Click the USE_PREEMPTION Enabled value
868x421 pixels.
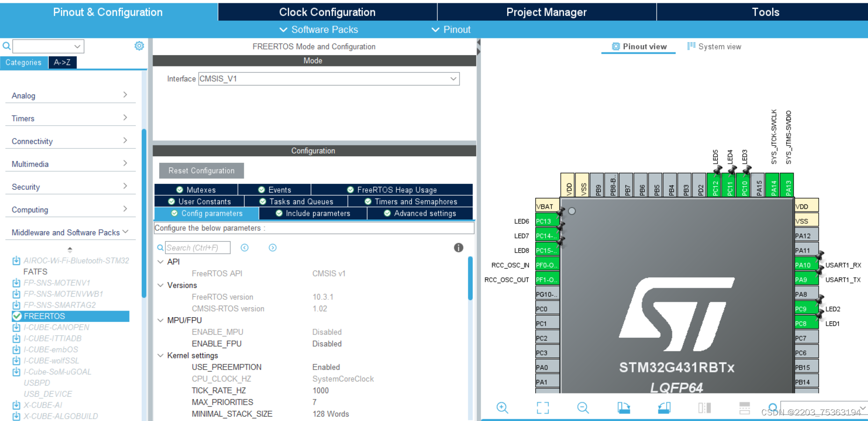coord(326,367)
